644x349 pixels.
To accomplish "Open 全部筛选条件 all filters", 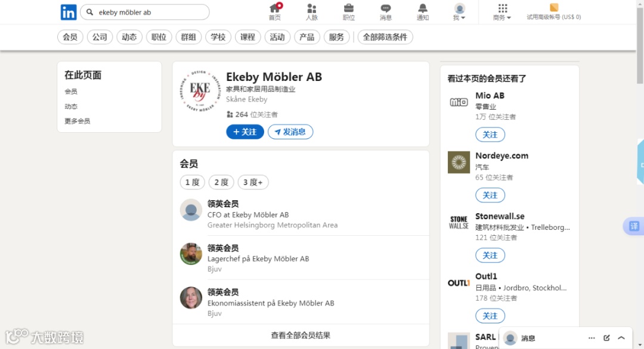I will pyautogui.click(x=385, y=37).
